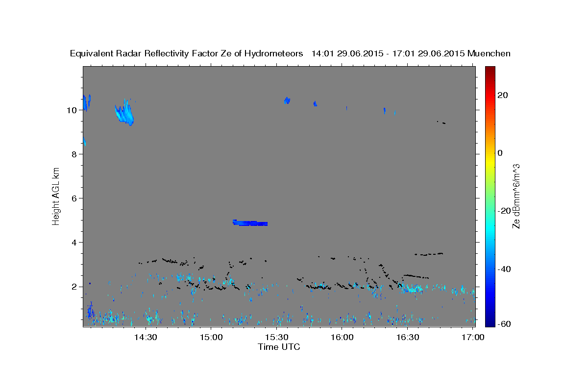
Task: Click the colorbar value -40
Action: 504,269
